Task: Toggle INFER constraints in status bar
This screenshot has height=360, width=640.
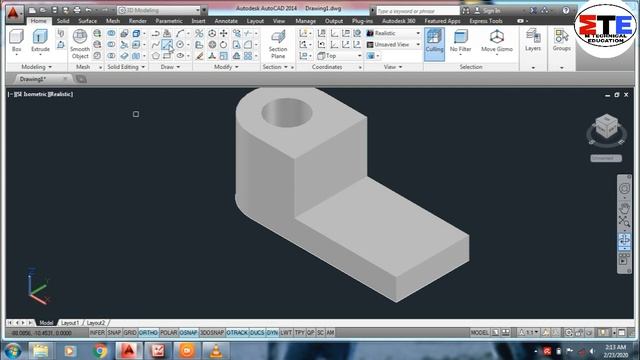Action: tap(97, 333)
